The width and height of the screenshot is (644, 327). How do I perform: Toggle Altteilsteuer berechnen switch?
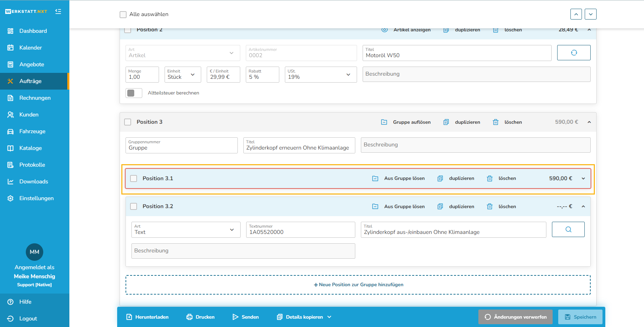(134, 93)
